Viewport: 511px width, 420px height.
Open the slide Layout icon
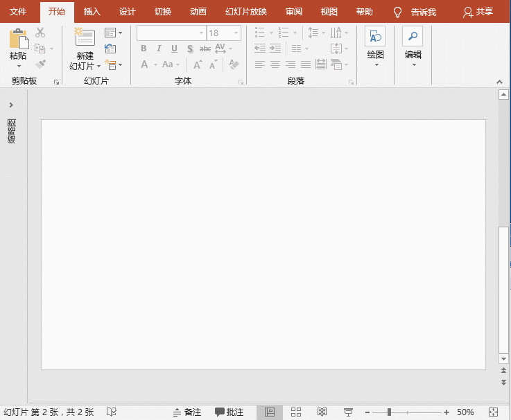click(x=110, y=33)
